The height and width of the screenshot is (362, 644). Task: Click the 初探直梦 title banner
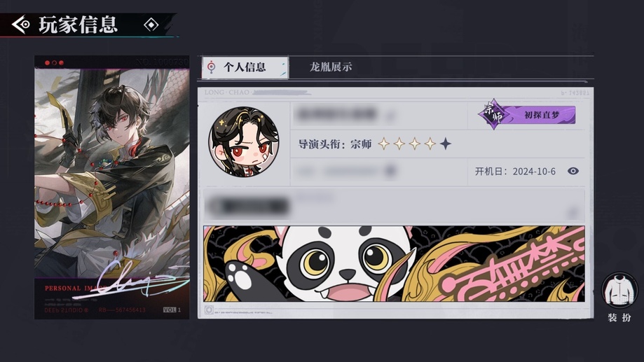point(541,115)
